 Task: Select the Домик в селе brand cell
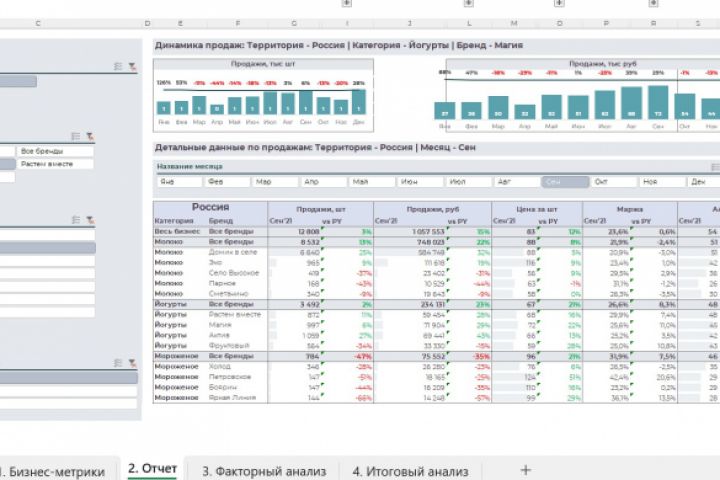233,252
